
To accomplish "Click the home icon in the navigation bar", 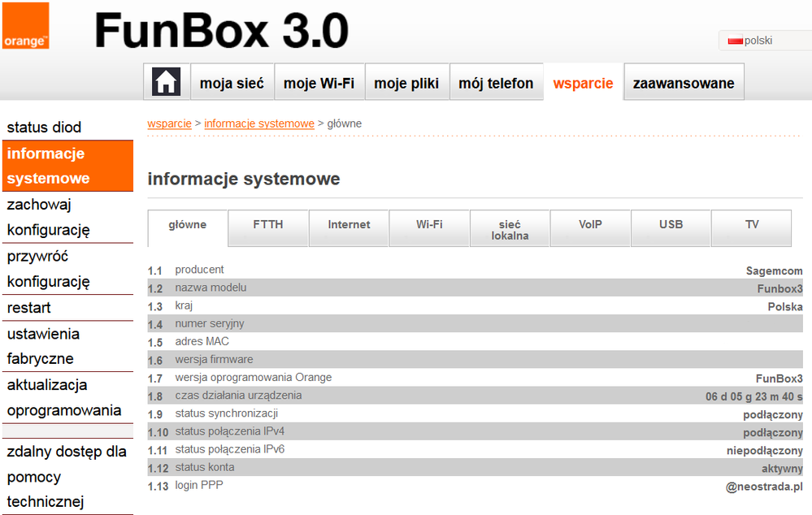I will (166, 80).
